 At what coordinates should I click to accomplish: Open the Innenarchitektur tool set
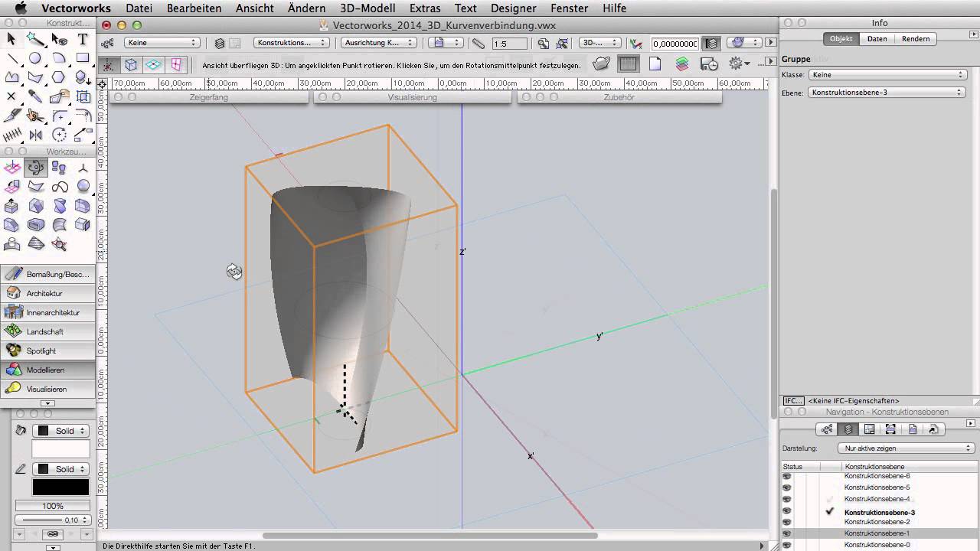[x=48, y=312]
